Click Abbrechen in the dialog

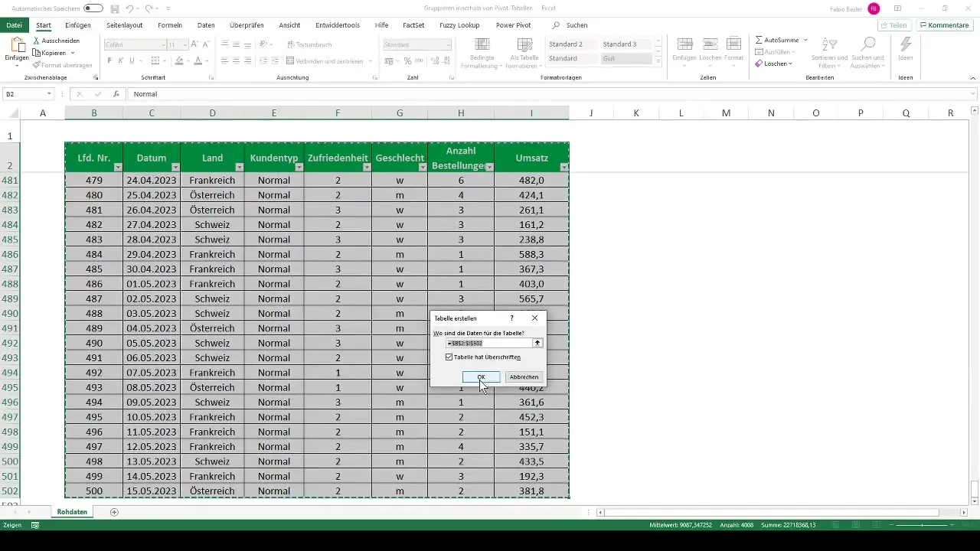coord(524,377)
